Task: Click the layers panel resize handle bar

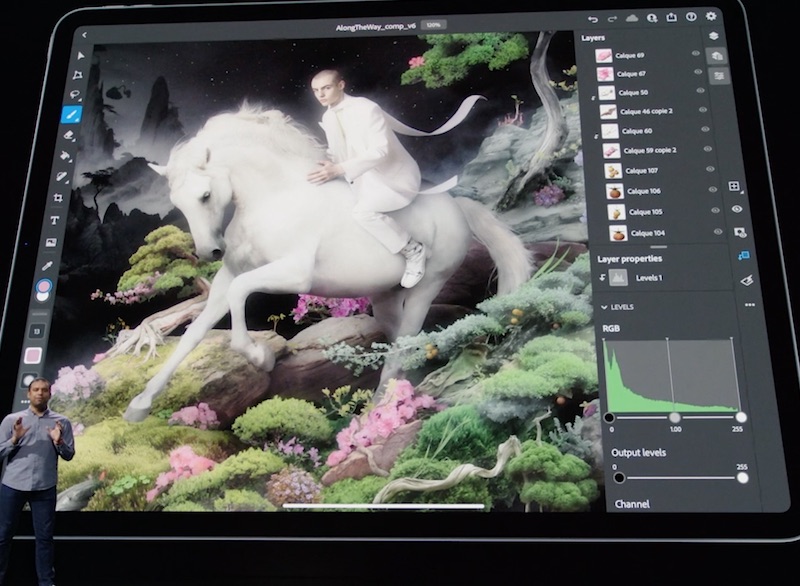Action: tap(658, 247)
